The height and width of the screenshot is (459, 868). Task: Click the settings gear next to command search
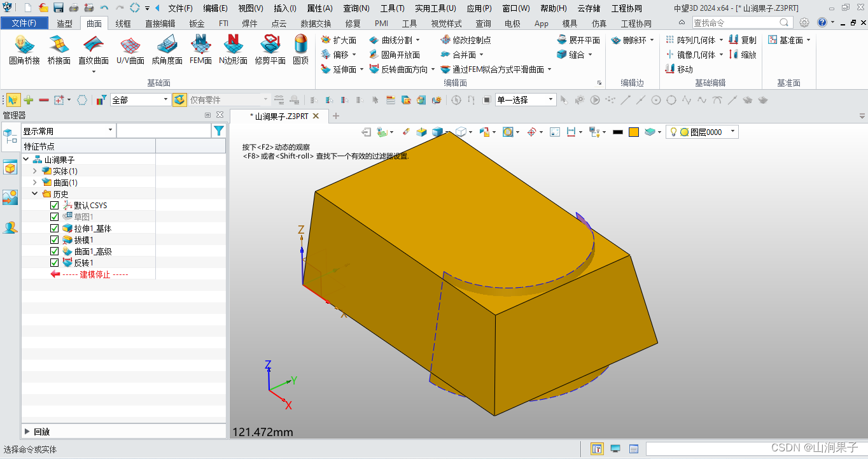[x=804, y=22]
